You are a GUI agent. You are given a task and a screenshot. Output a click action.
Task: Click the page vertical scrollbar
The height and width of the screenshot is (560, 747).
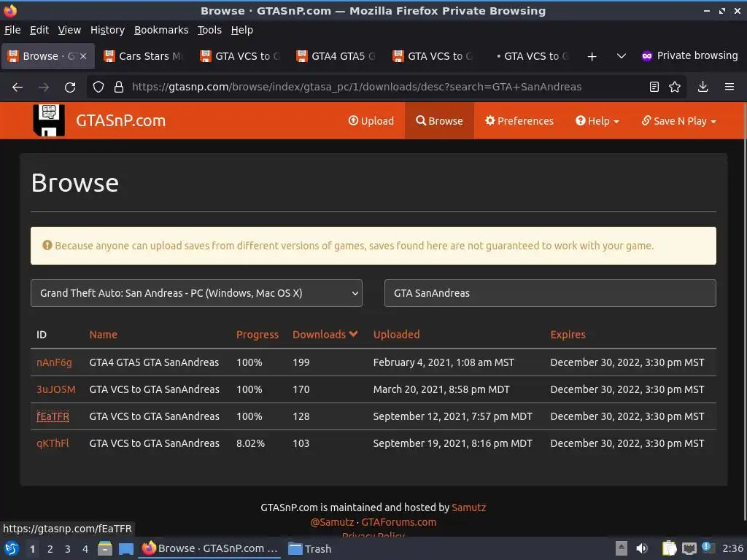(744, 312)
